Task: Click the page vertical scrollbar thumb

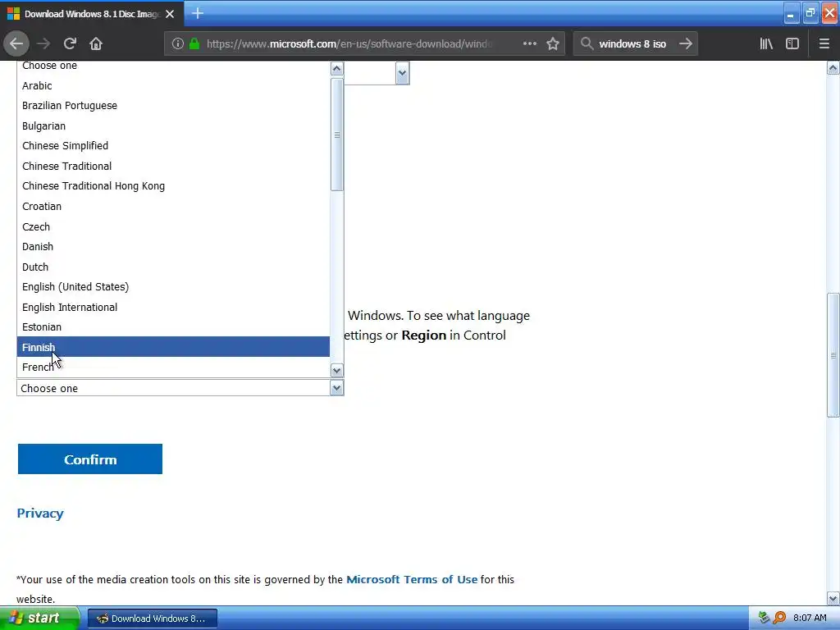Action: pos(833,354)
